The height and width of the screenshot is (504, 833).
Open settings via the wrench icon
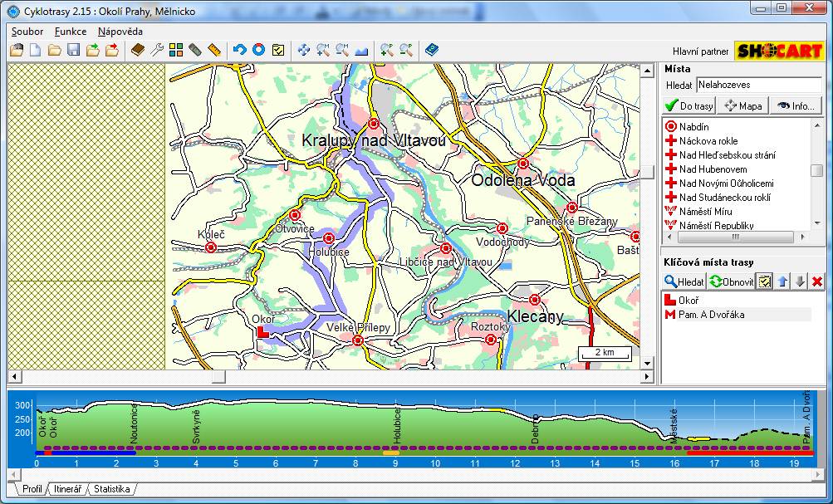pyautogui.click(x=157, y=50)
